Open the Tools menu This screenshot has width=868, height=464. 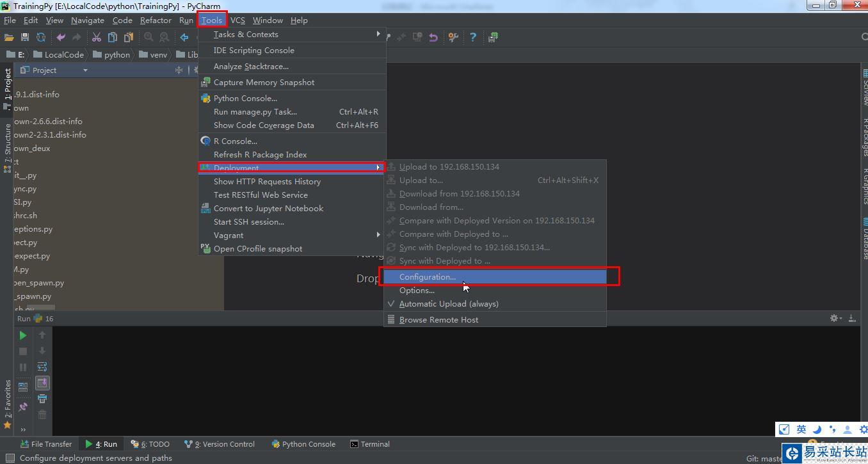click(212, 20)
